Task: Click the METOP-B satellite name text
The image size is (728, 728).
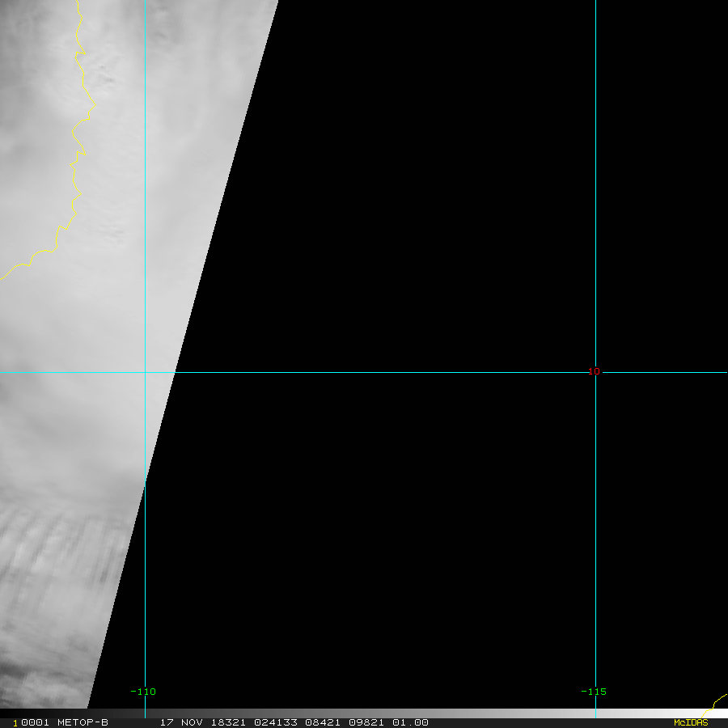Action: [x=83, y=722]
